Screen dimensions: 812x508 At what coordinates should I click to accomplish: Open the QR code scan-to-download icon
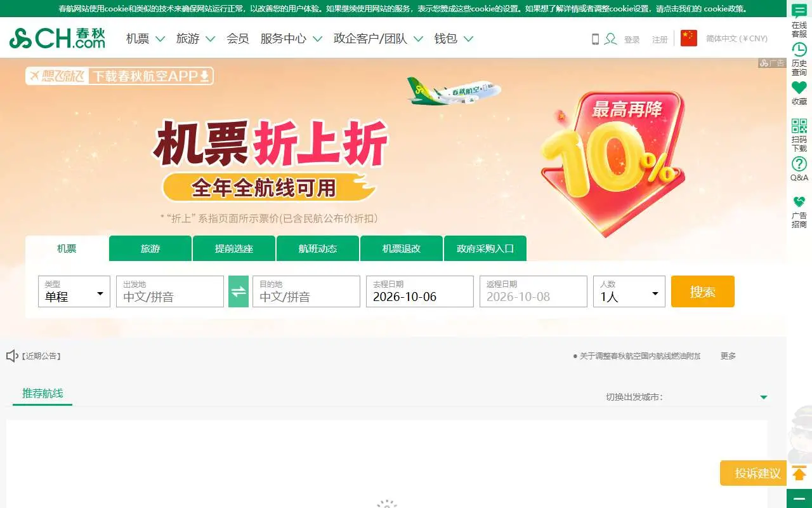[x=799, y=126]
